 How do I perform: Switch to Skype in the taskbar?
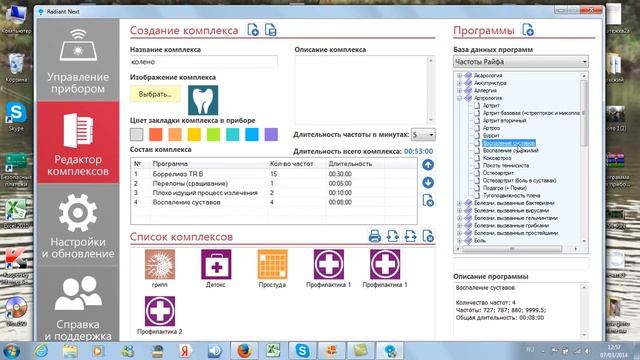(302, 351)
